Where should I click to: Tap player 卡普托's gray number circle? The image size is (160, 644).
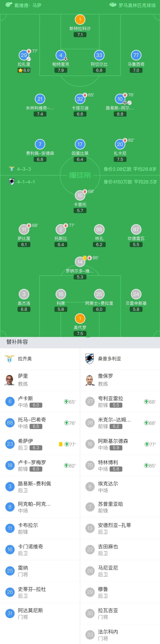point(80,195)
